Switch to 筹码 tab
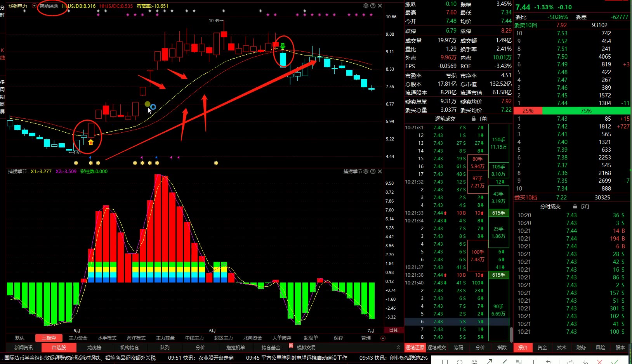Image resolution: width=632 pixels, height=364 pixels. point(458,347)
